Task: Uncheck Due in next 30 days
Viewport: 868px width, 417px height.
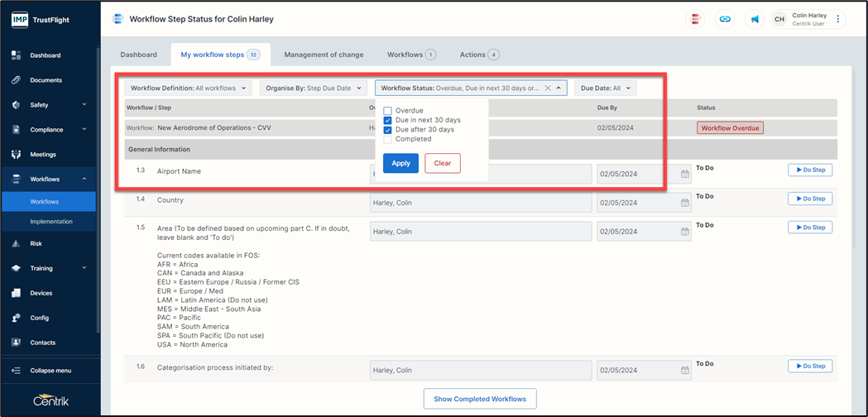Action: [387, 120]
